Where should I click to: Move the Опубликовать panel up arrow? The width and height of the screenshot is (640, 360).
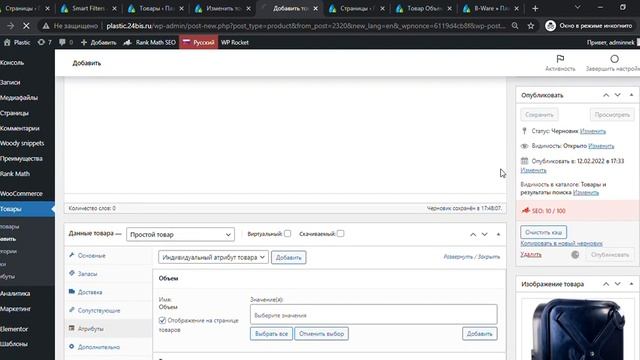[x=606, y=95]
